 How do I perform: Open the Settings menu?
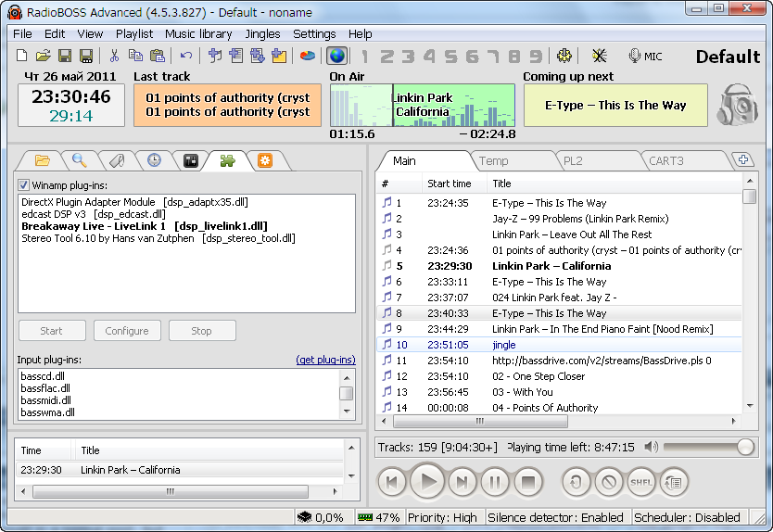[x=314, y=34]
